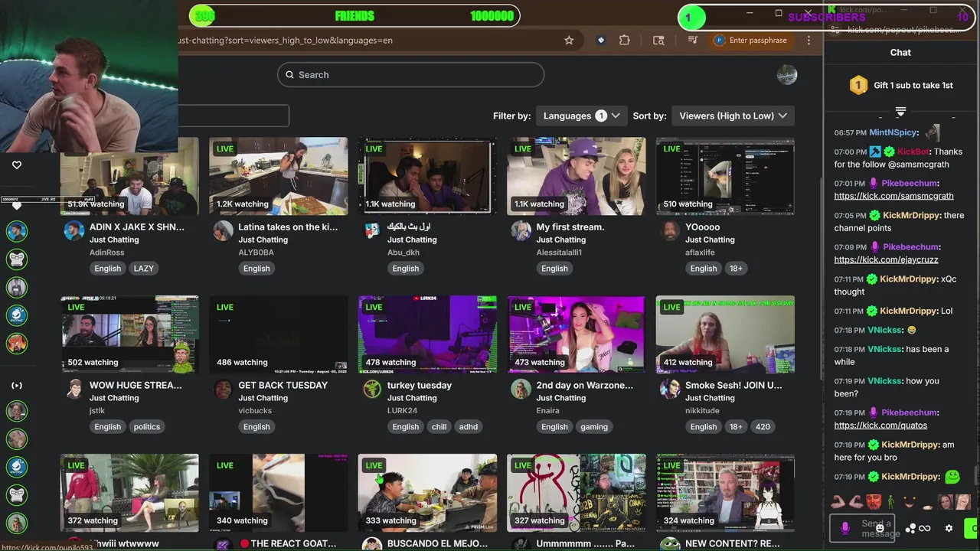
Task: Open Abu_dkh channel avatar
Action: [372, 230]
